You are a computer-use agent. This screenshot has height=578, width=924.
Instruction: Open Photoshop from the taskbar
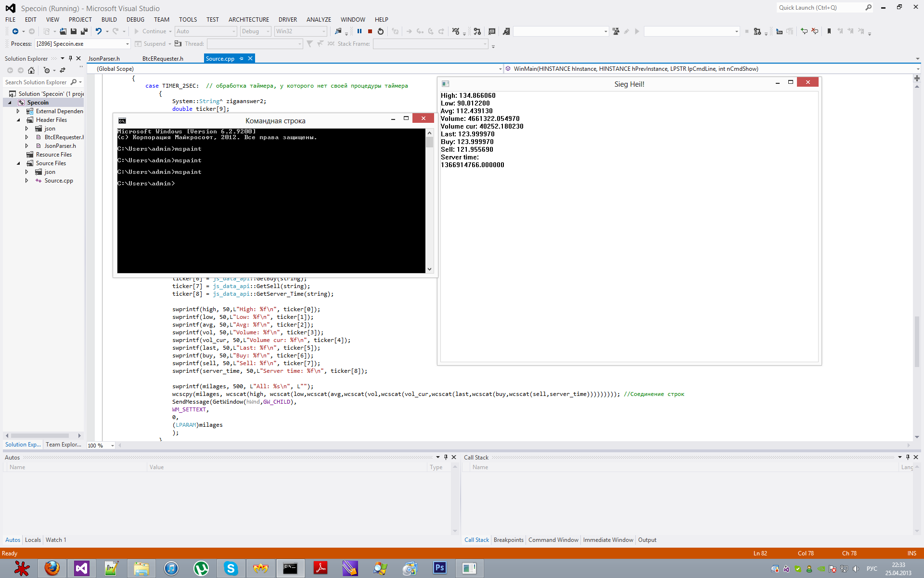pos(440,568)
